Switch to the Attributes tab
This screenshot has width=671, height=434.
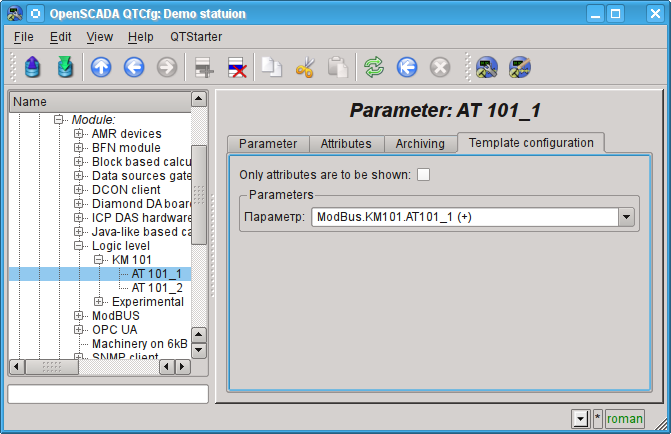[x=346, y=144]
